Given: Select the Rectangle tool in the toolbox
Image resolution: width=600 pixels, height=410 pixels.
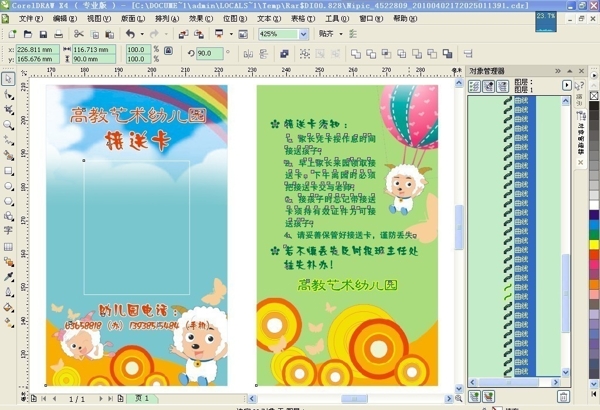Looking at the screenshot, I should click(8, 171).
